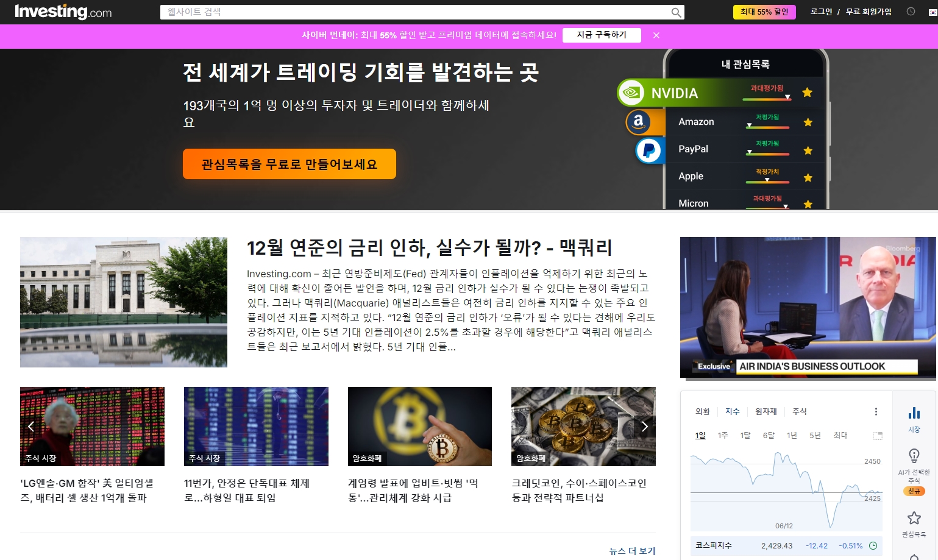Click the 코스피지수 row name
This screenshot has height=560, width=938.
pyautogui.click(x=714, y=545)
